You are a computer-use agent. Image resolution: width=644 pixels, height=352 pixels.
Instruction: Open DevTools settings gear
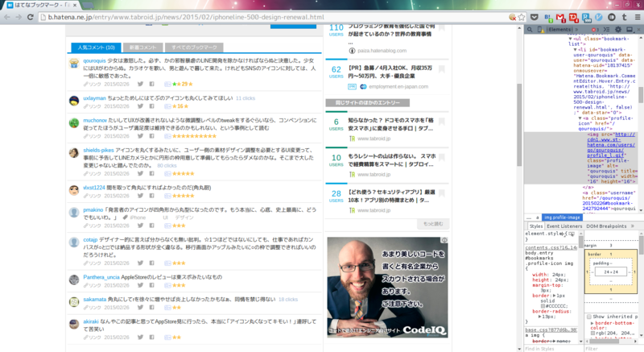point(618,30)
